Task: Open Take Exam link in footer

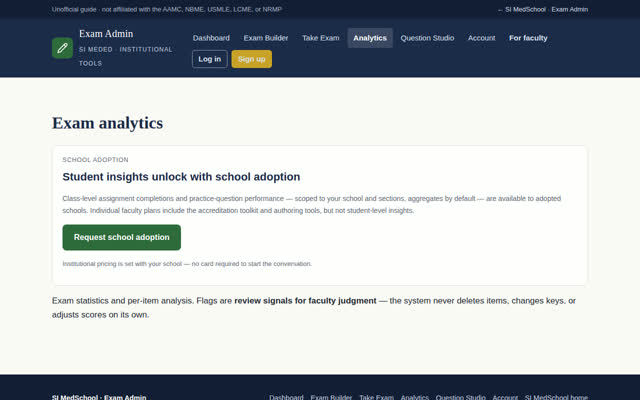Action: [x=376, y=397]
